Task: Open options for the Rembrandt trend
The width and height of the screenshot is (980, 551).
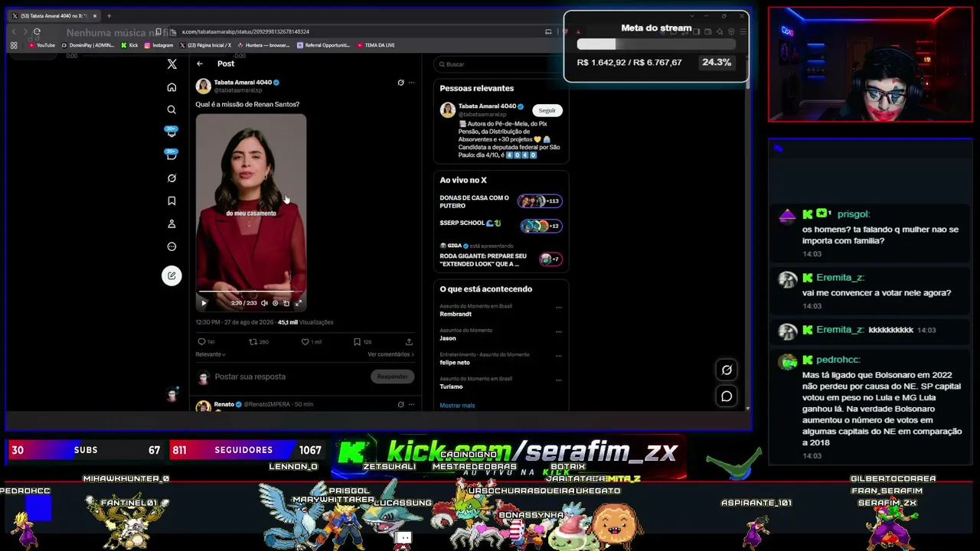Action: [559, 308]
